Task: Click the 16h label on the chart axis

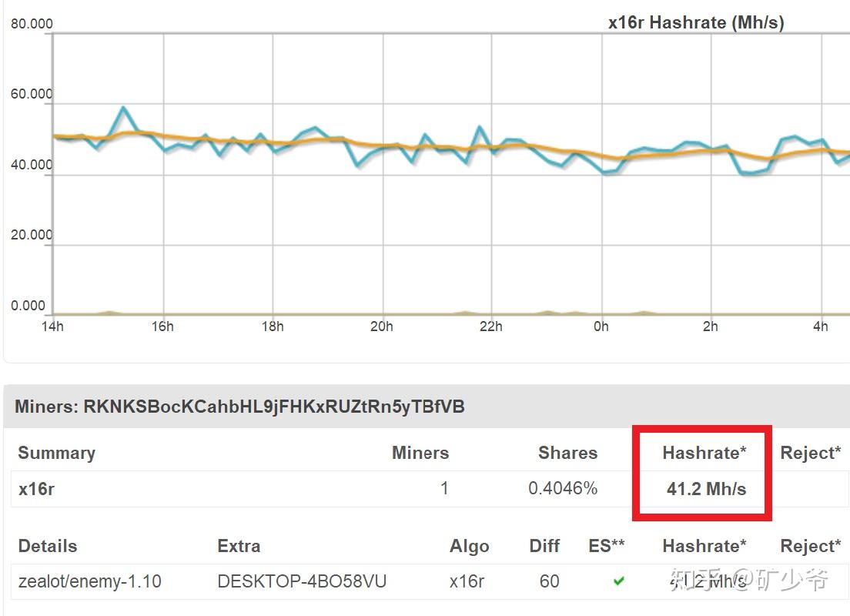Action: click(162, 326)
